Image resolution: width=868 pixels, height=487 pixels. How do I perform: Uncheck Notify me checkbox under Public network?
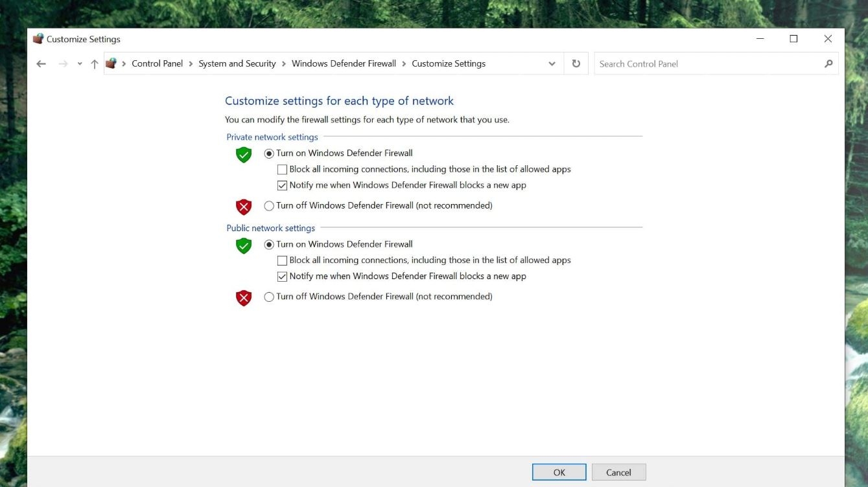coord(282,277)
